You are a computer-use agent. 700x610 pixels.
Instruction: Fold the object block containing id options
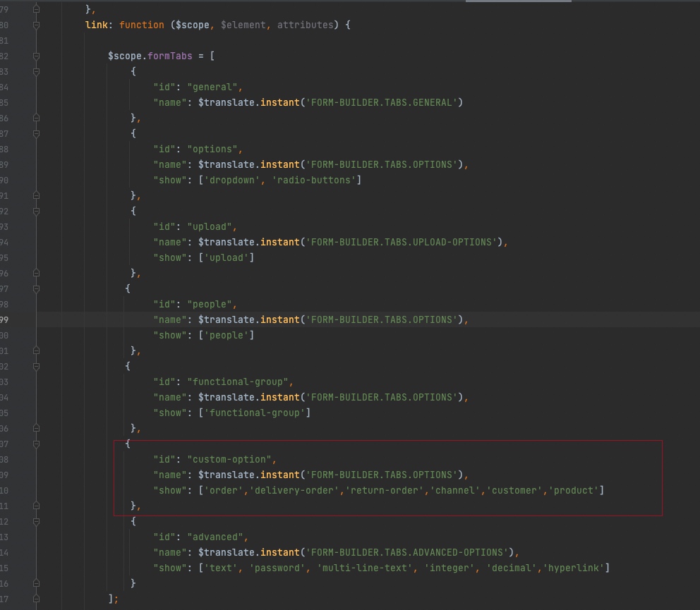(36, 134)
